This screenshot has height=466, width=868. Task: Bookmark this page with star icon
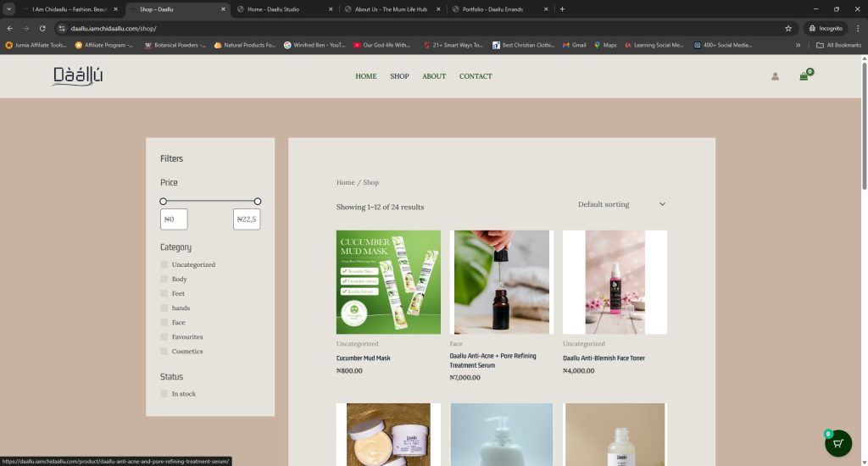pyautogui.click(x=788, y=28)
